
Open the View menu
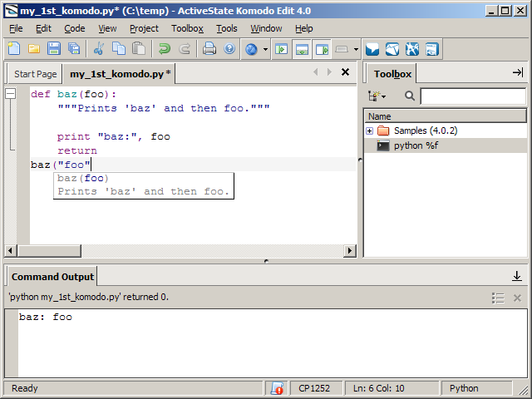click(x=107, y=28)
